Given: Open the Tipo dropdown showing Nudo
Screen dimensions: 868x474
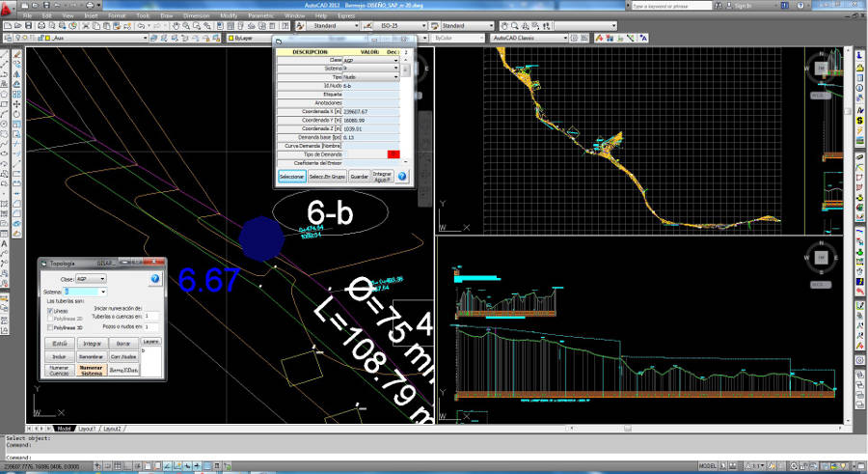Looking at the screenshot, I should tap(395, 77).
